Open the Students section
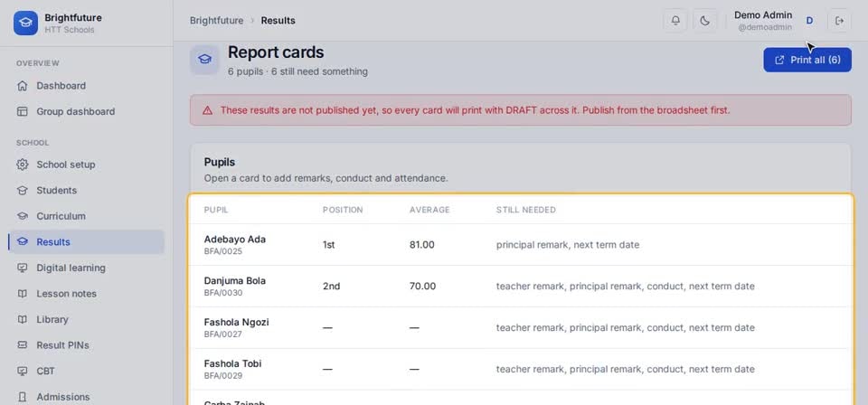Viewport: 868px width, 405px height. coord(87,191)
